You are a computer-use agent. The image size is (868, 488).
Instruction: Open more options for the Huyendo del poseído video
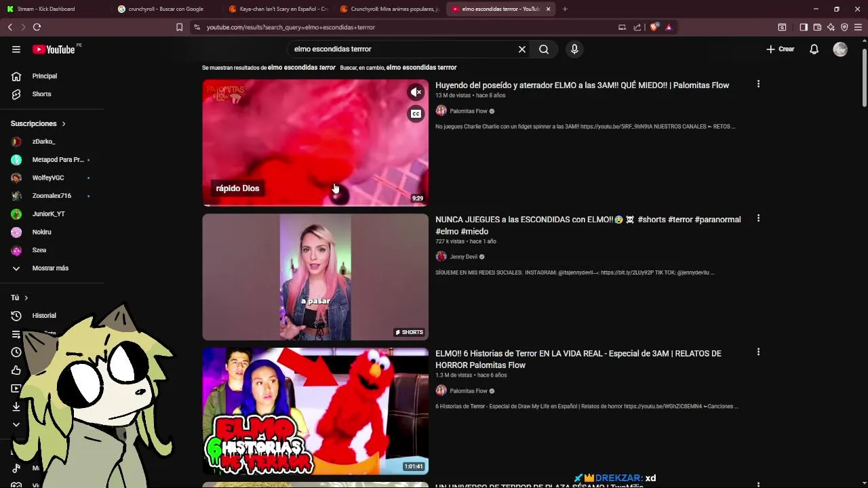(758, 84)
